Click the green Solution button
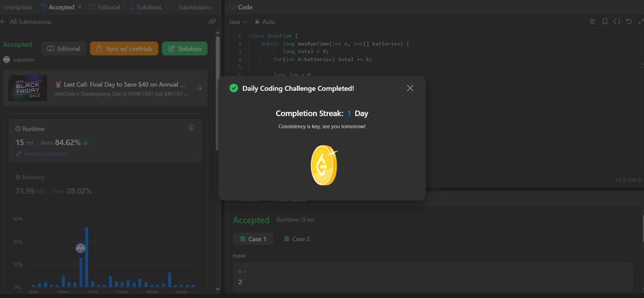Image resolution: width=644 pixels, height=298 pixels. [x=184, y=48]
